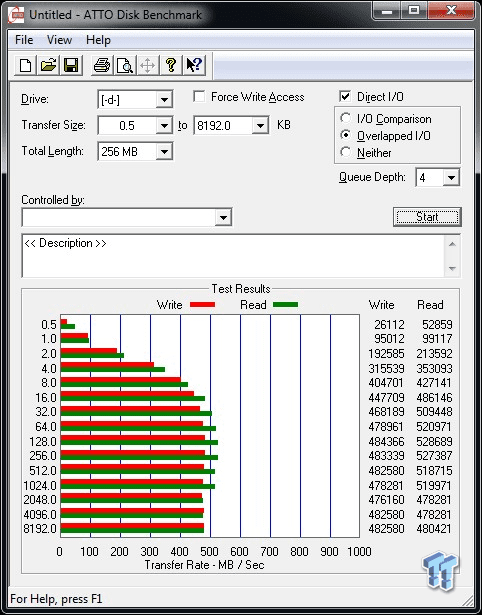Close the ATTO Disk Benchmark window
The width and height of the screenshot is (482, 615).
[451, 11]
